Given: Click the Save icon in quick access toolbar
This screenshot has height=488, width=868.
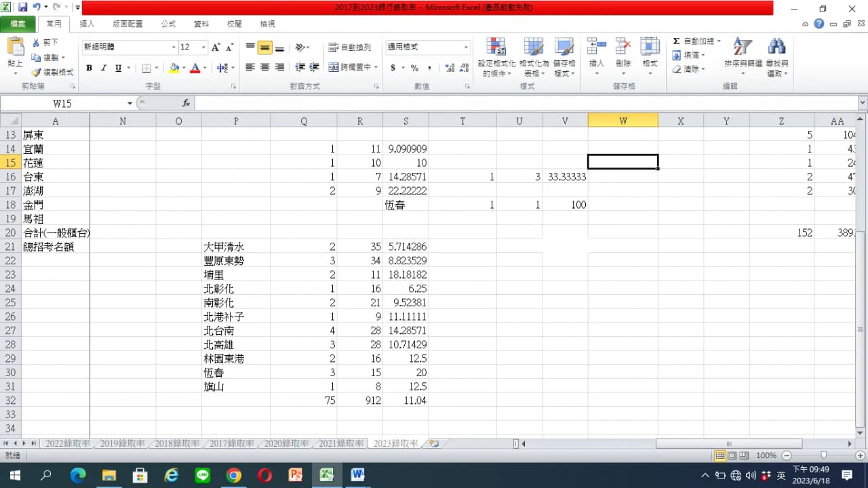Looking at the screenshot, I should coord(22,7).
